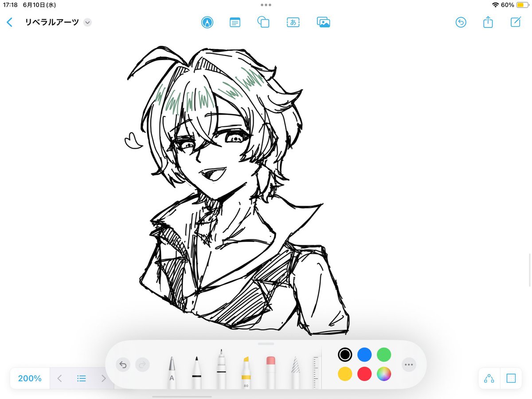Pick the yellow highlighter marker
Viewport: 532px width, 399px height.
246,372
